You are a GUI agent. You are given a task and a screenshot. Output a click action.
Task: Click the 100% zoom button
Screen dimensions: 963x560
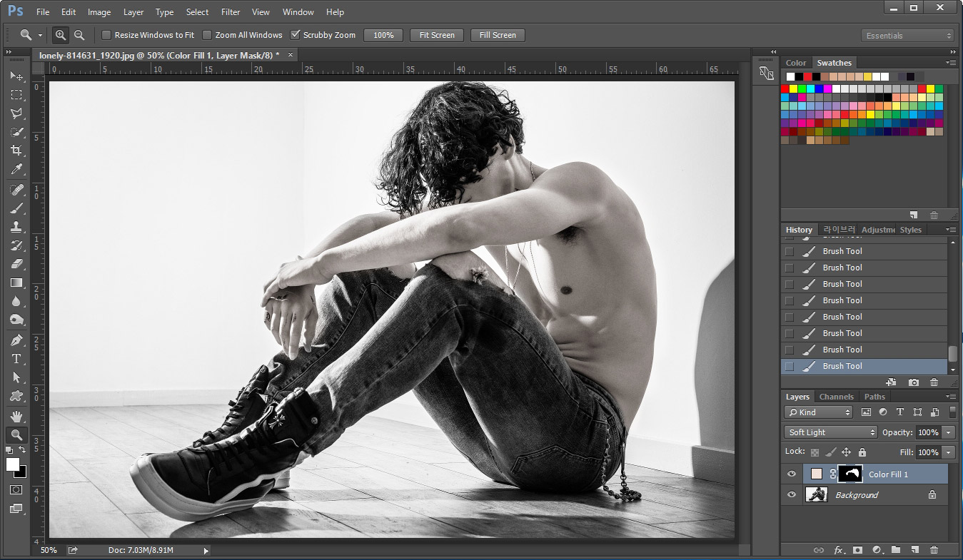(x=383, y=35)
